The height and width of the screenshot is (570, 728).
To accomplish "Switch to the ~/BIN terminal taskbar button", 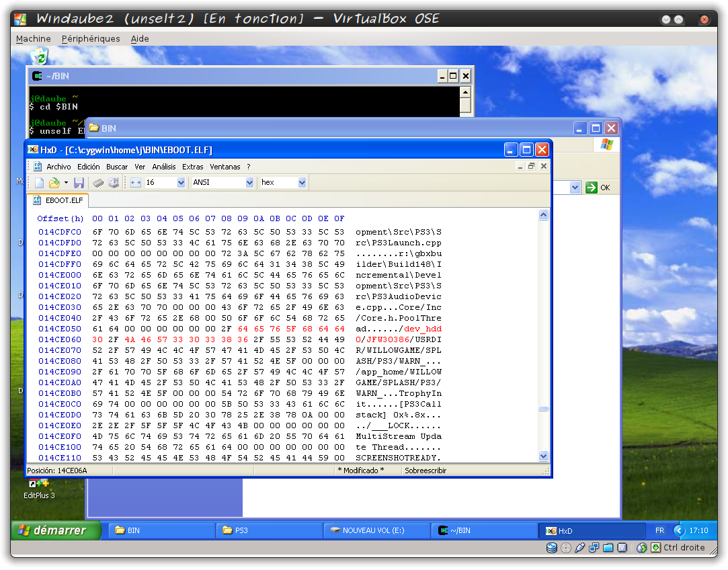I will pyautogui.click(x=484, y=530).
